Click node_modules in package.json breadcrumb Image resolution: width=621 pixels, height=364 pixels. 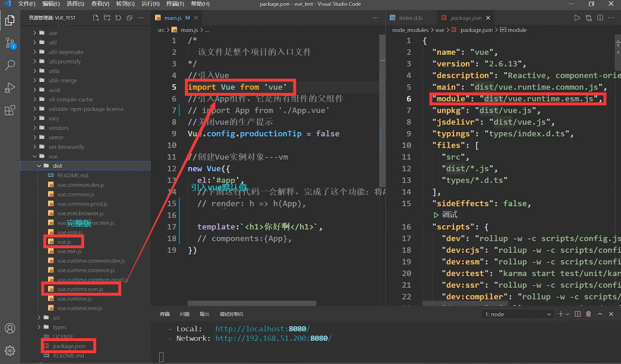(x=410, y=30)
